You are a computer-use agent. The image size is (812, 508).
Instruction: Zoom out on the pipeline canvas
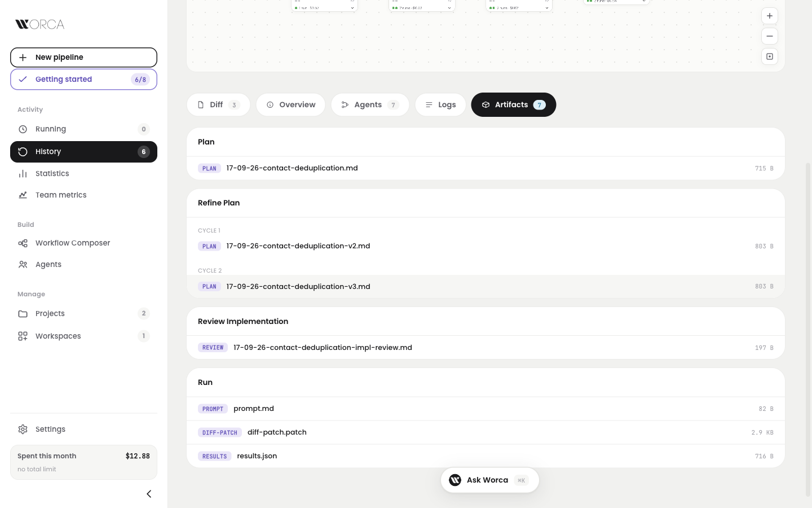(x=770, y=36)
